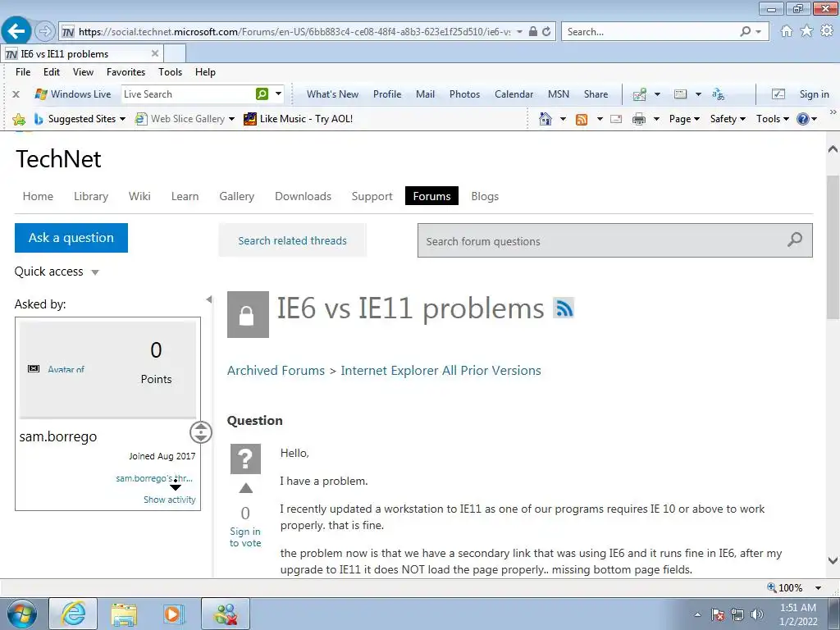The width and height of the screenshot is (840, 630).
Task: Expand the Suggested Sites dropdown
Action: pyautogui.click(x=123, y=119)
